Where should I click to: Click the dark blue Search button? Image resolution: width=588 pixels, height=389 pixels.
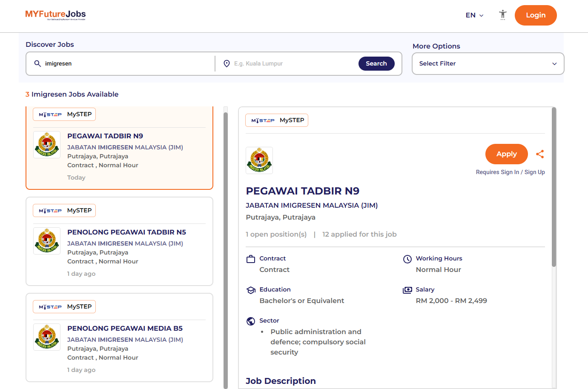coord(376,63)
